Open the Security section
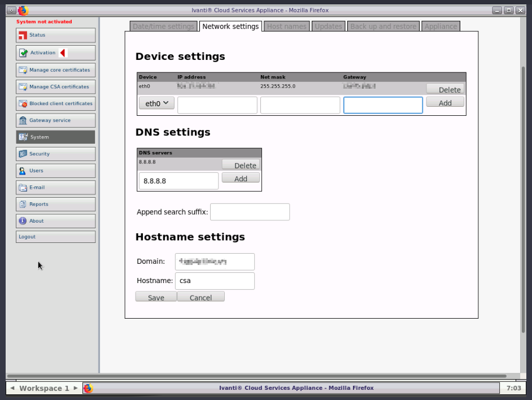 tap(55, 154)
